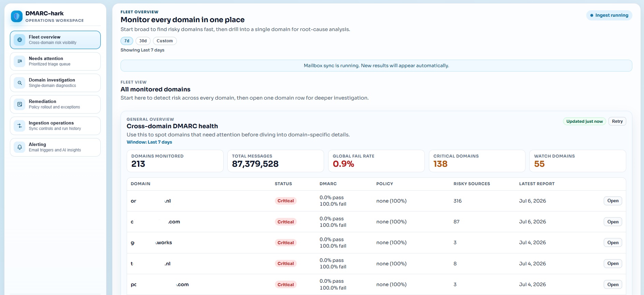Screen dimensions: 644x295
Task: Open Domain investigation diagnostics
Action: [55, 83]
